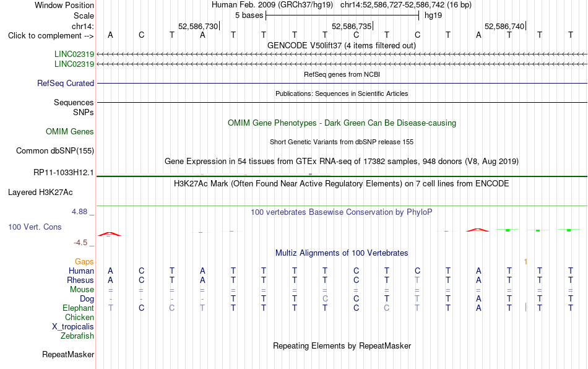Open the Layered H3K27Ac track label

40,193
